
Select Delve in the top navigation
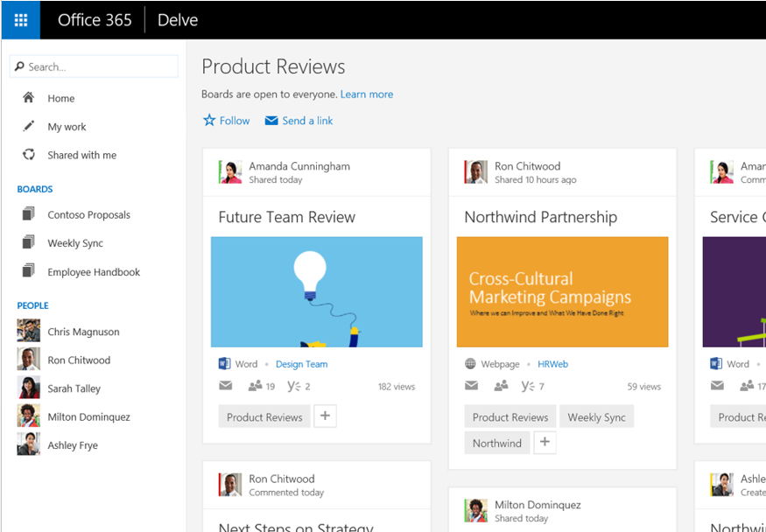tap(177, 19)
